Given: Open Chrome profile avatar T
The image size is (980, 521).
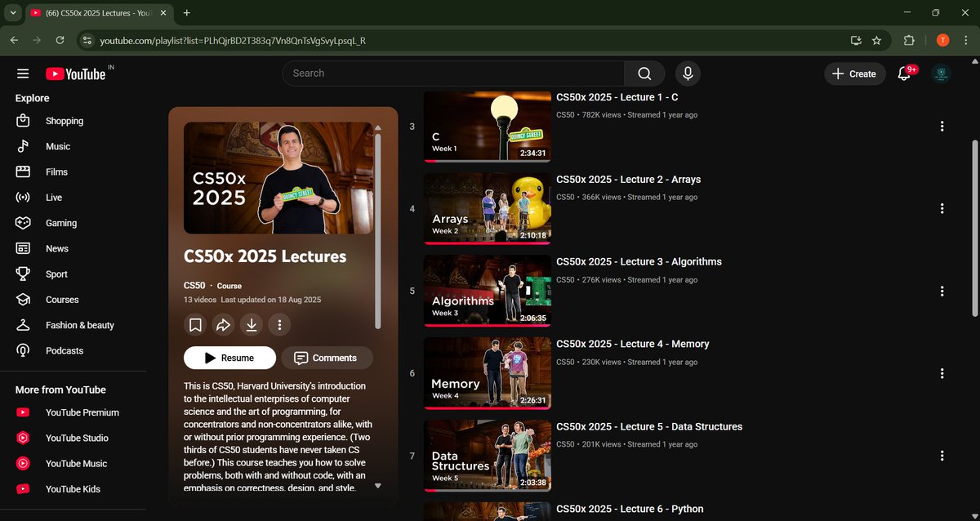Looking at the screenshot, I should 942,40.
